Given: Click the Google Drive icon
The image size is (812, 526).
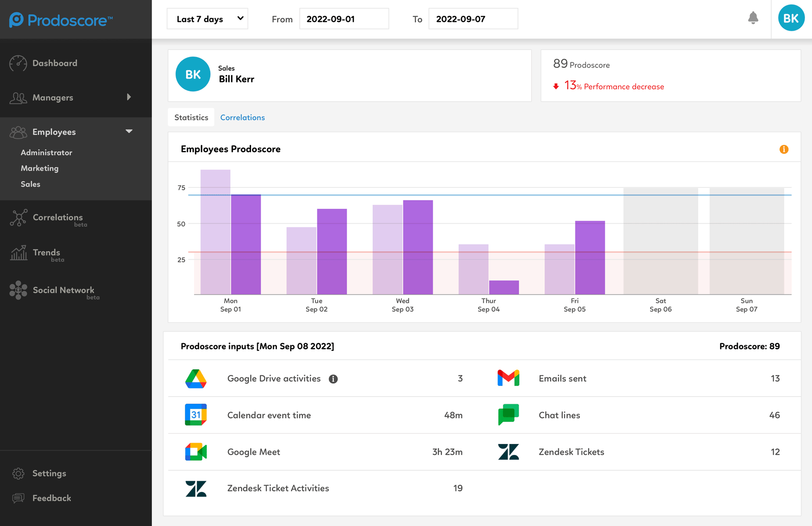Looking at the screenshot, I should (196, 378).
